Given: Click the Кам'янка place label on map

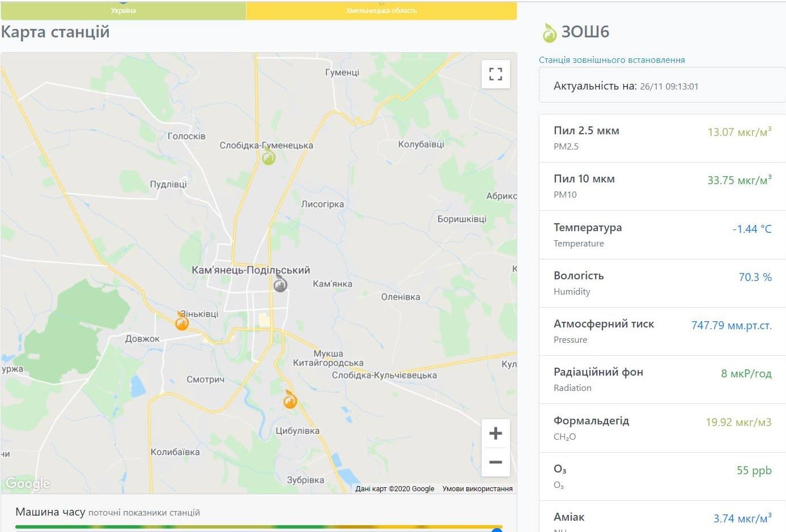Looking at the screenshot, I should point(333,284).
